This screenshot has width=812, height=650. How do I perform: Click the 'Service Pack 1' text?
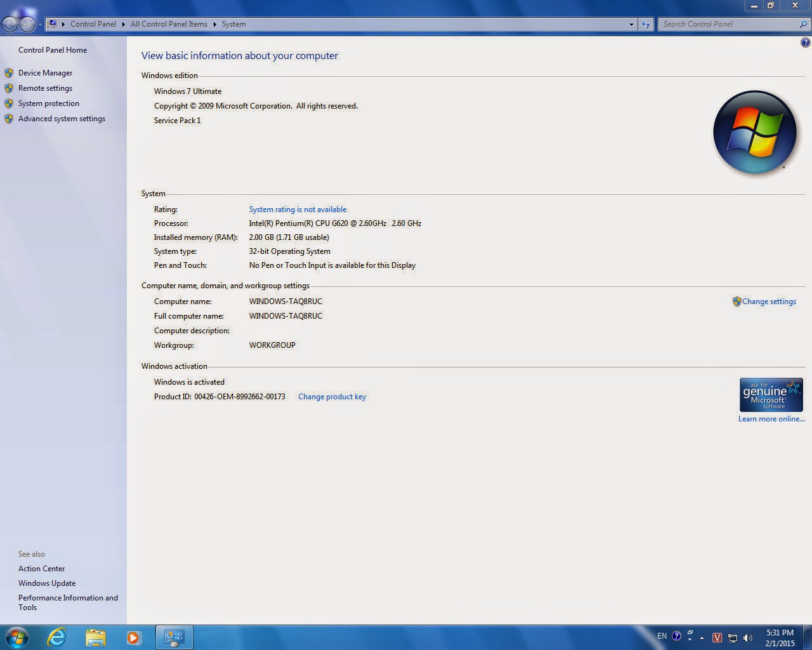pos(177,121)
